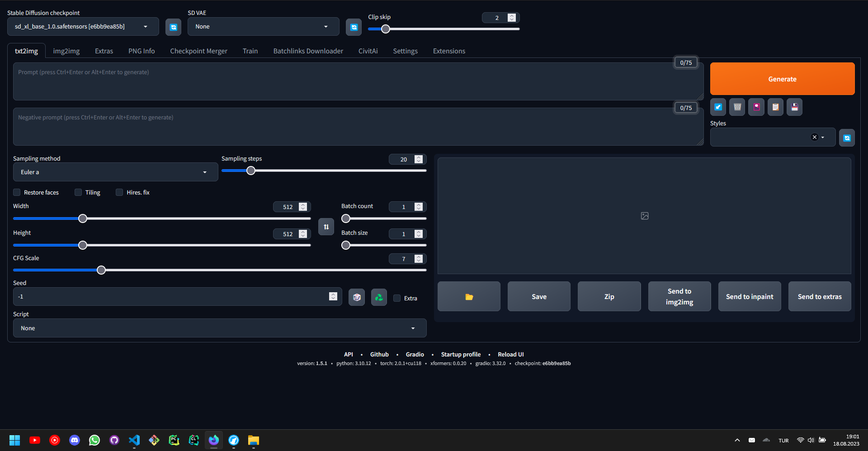Swap width and height with arrows button
The height and width of the screenshot is (451, 868).
326,227
